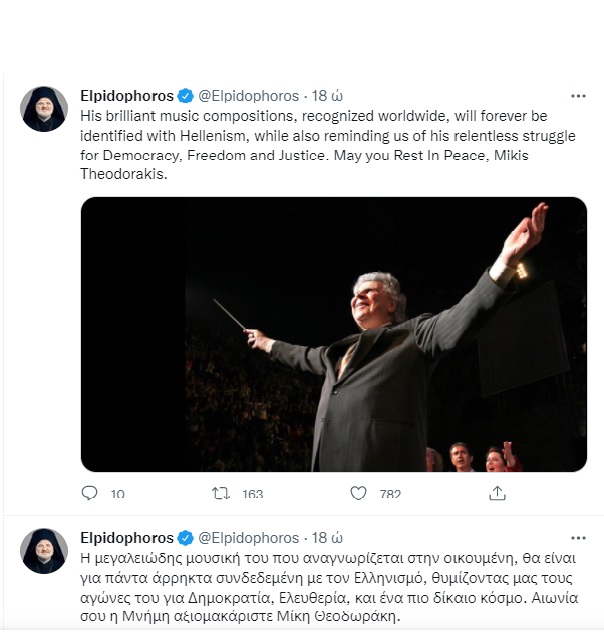Click the first tweet's profile avatar
Image resolution: width=604 pixels, height=632 pixels.
pos(44,109)
